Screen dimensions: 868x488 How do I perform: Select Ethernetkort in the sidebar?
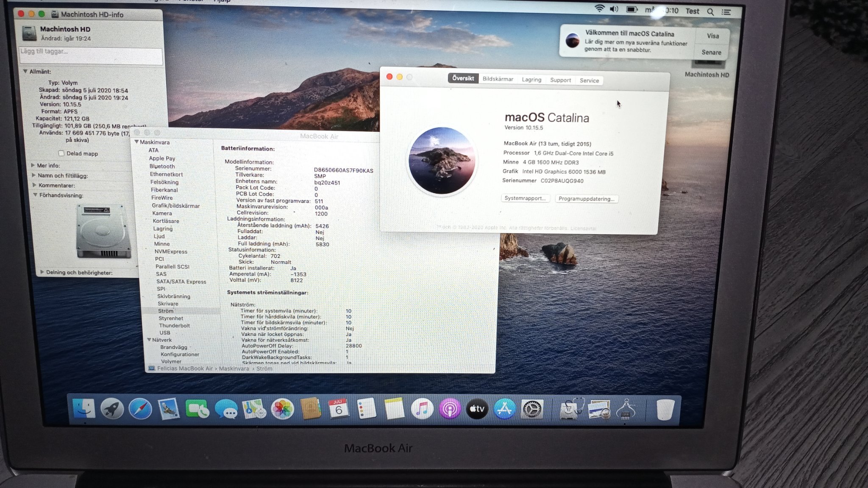click(166, 174)
